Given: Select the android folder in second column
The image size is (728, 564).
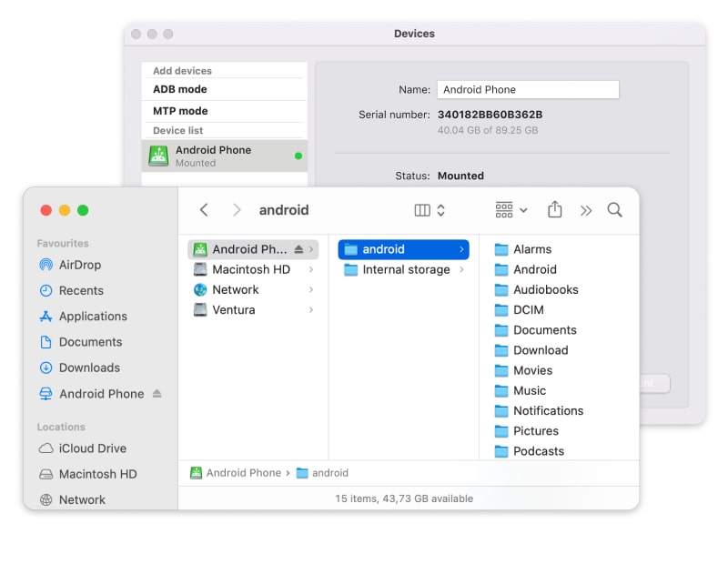Looking at the screenshot, I should 403,249.
